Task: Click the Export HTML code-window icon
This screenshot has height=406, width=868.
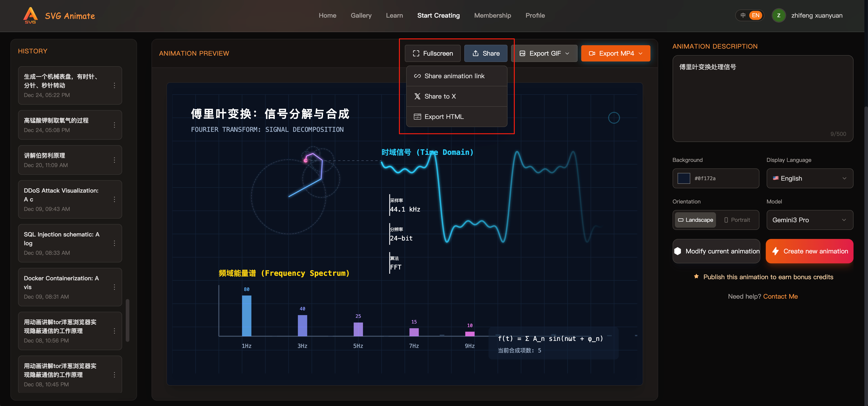Action: (x=417, y=117)
